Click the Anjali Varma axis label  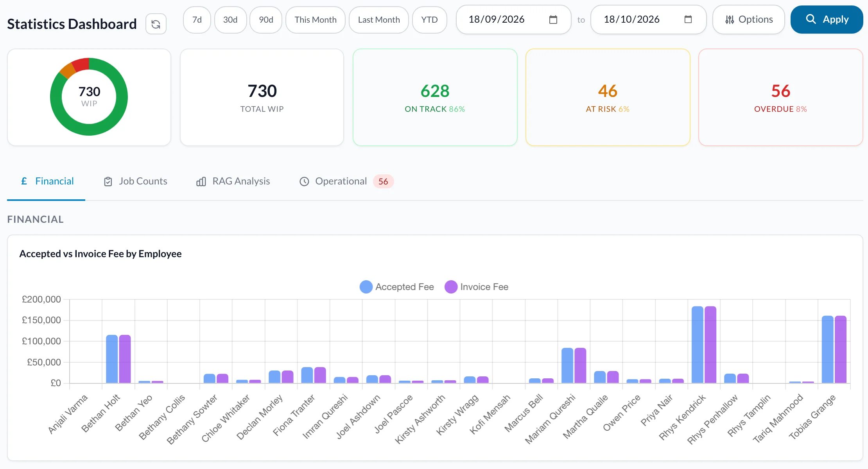pyautogui.click(x=68, y=414)
